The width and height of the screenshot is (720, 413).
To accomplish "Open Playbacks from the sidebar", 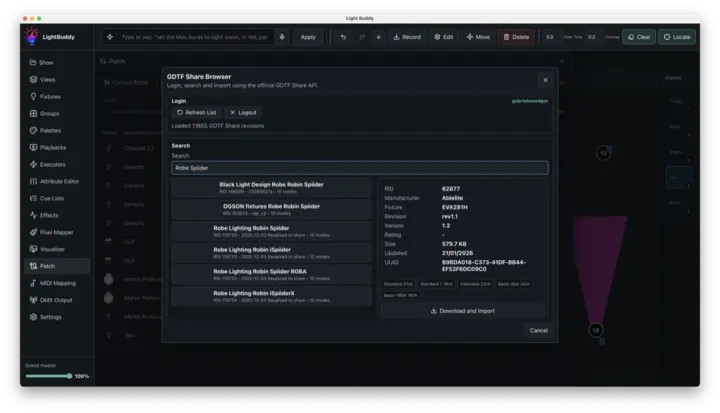I will pyautogui.click(x=57, y=147).
